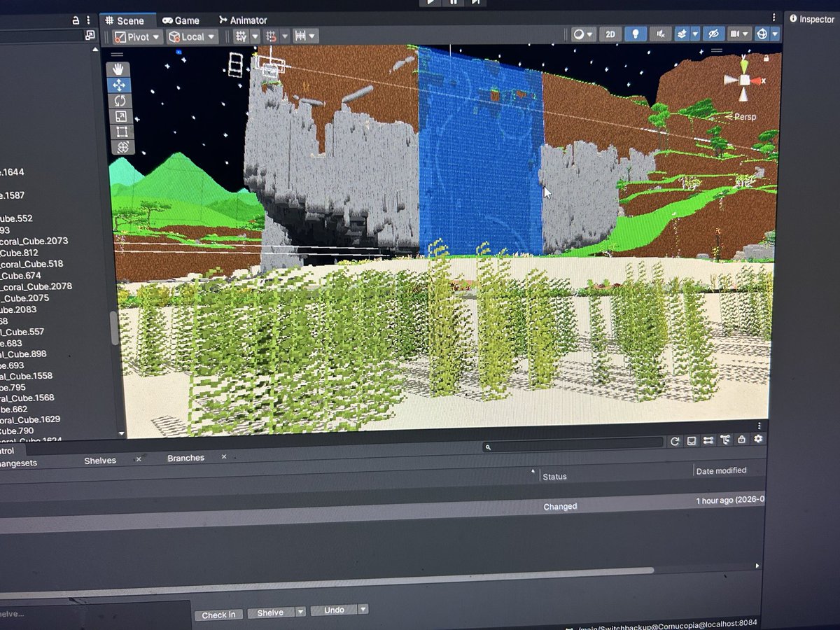Click the Undo button at the bottom
840x630 pixels.
[x=333, y=609]
